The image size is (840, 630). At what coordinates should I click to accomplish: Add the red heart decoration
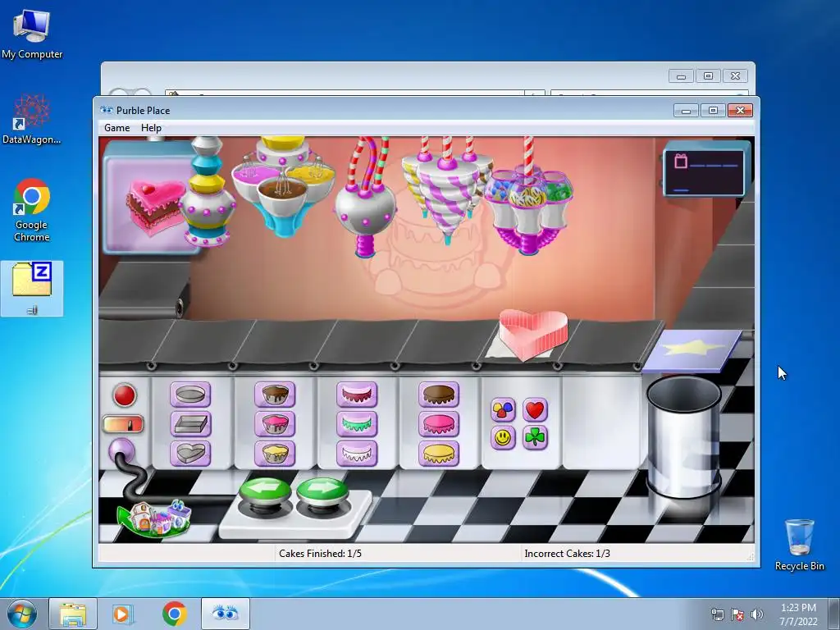(535, 410)
